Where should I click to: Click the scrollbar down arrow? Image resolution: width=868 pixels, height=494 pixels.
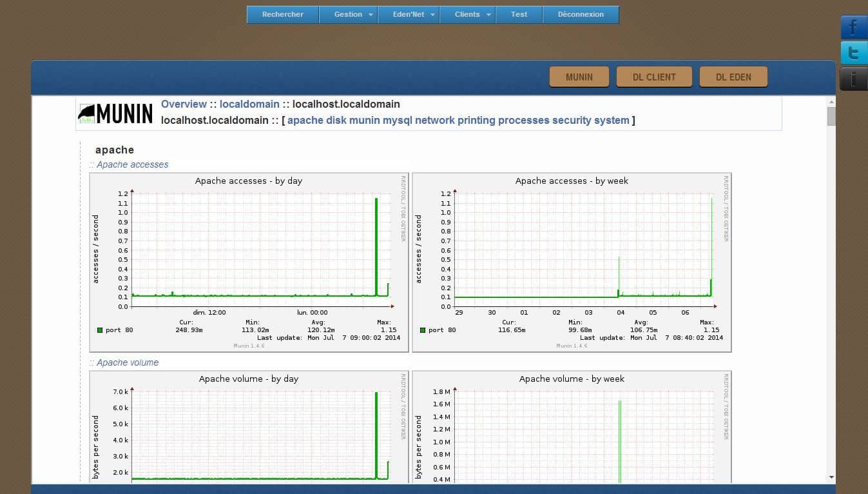point(831,477)
